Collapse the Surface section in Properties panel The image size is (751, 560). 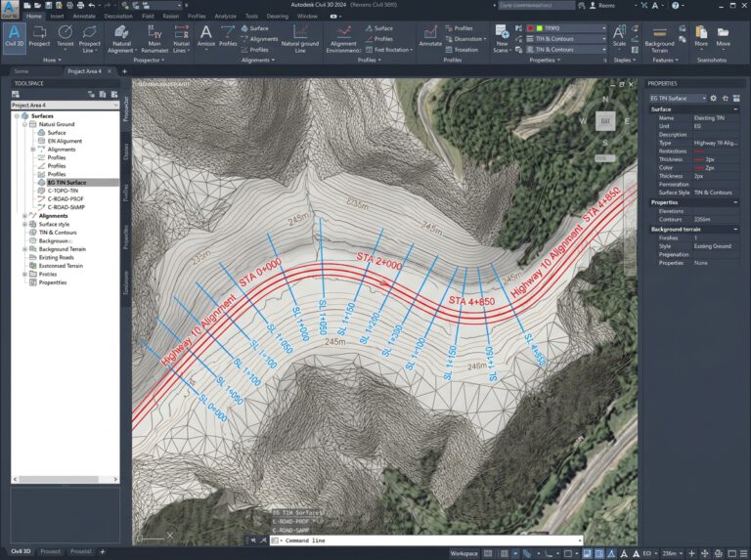(x=735, y=109)
